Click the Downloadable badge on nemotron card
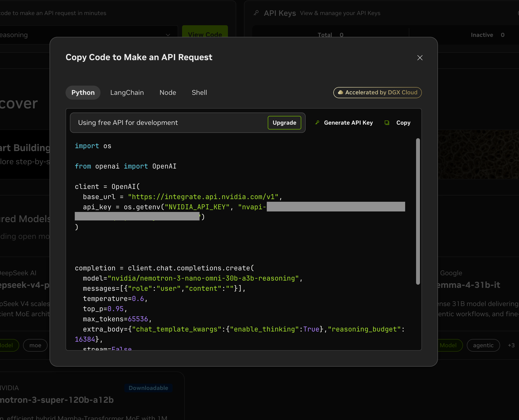Screen dimensions: 519x420 [x=148, y=388]
